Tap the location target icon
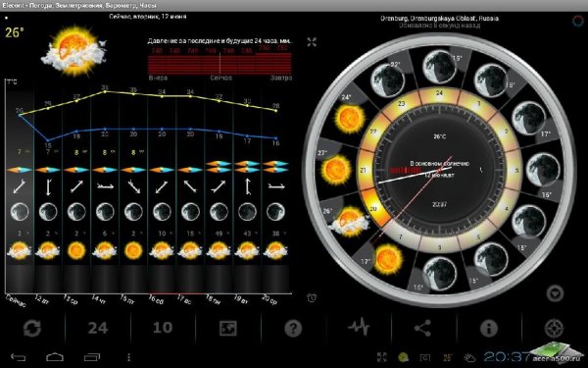The image size is (588, 368). pyautogui.click(x=555, y=329)
